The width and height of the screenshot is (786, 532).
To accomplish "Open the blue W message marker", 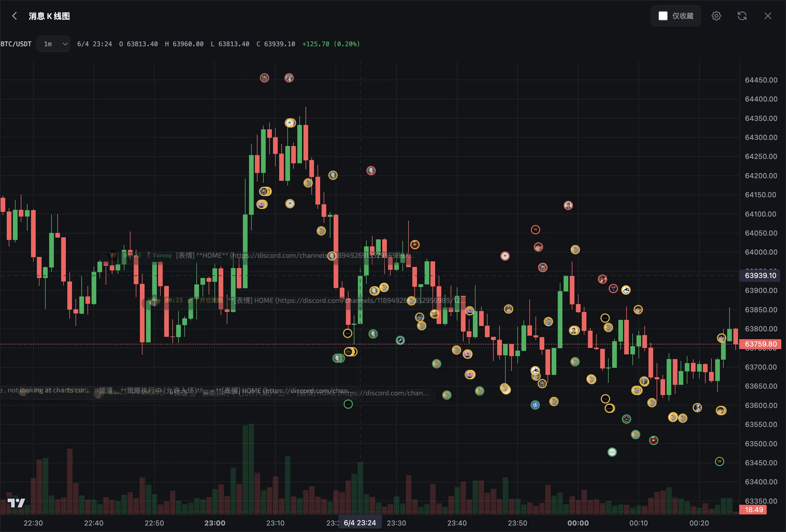I will 535,405.
